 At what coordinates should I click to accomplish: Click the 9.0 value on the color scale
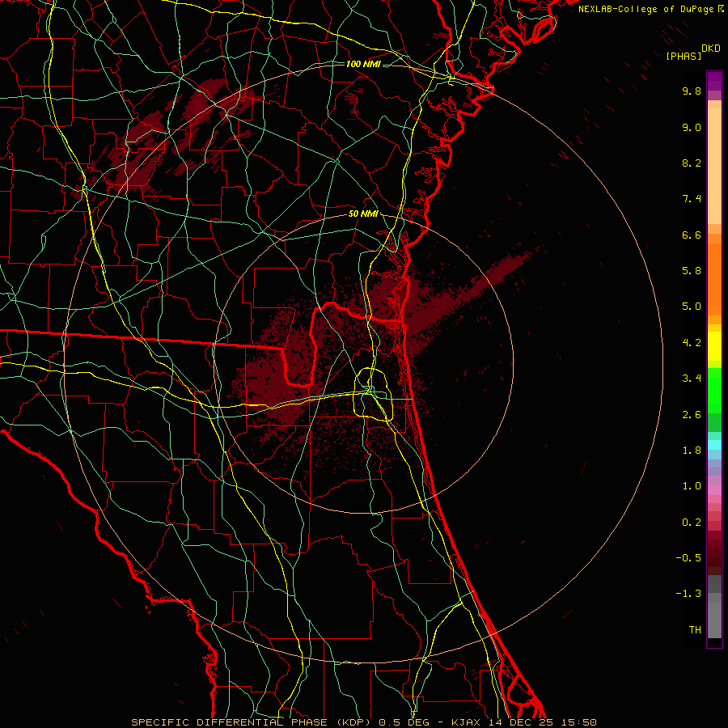692,127
